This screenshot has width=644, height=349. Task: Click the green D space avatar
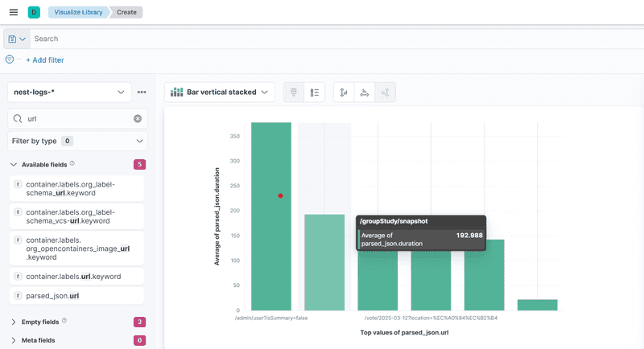tap(34, 12)
